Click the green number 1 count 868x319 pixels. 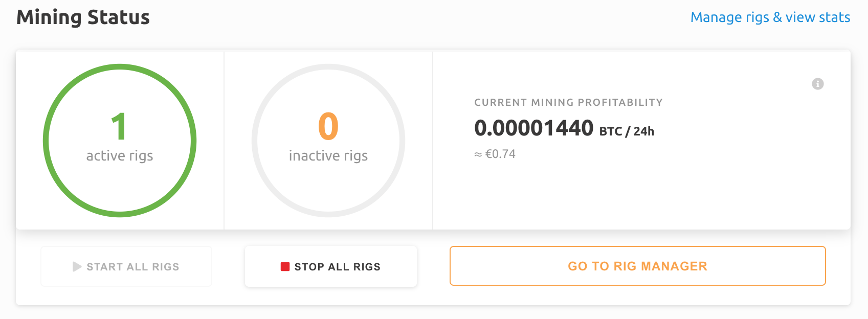(x=119, y=126)
